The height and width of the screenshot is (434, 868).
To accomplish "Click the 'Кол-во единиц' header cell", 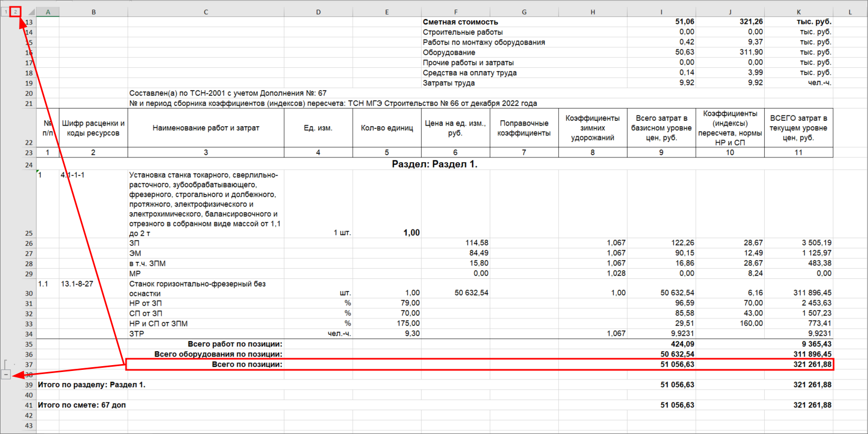I will [x=387, y=128].
